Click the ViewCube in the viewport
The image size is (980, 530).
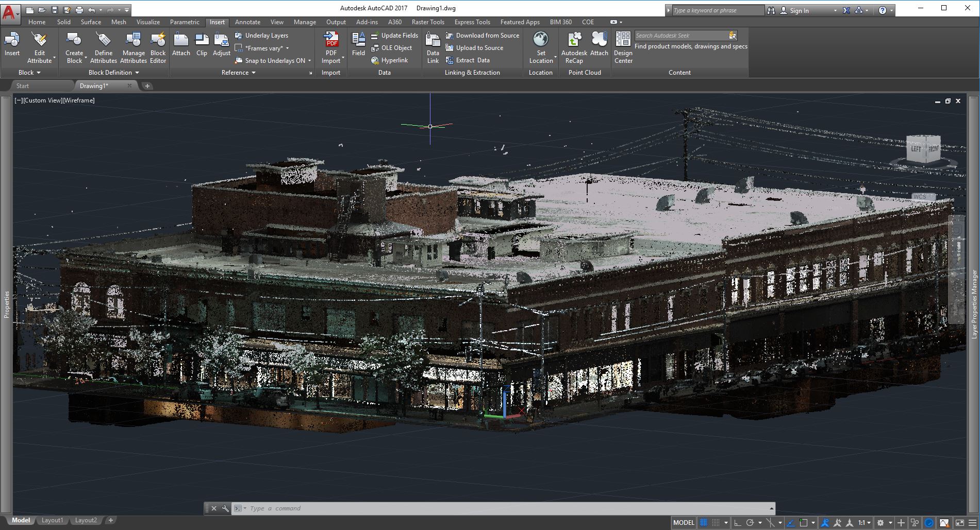point(924,149)
